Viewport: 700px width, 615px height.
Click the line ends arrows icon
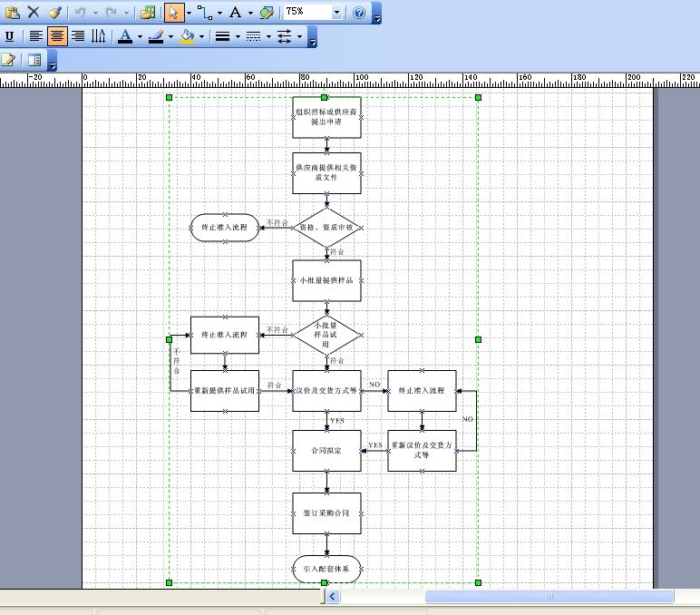tap(285, 36)
